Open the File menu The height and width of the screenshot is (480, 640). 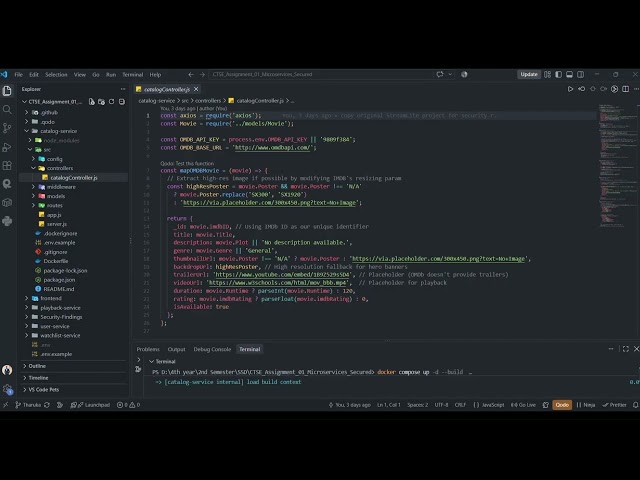click(x=19, y=75)
